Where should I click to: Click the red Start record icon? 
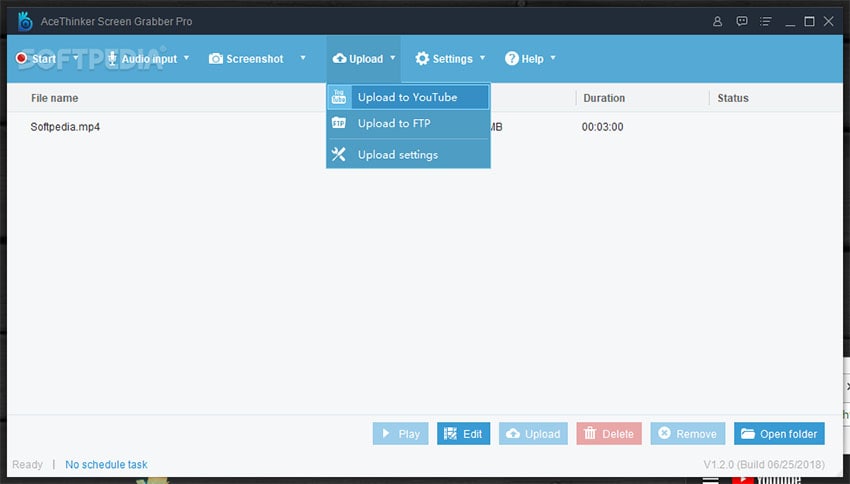tap(22, 58)
